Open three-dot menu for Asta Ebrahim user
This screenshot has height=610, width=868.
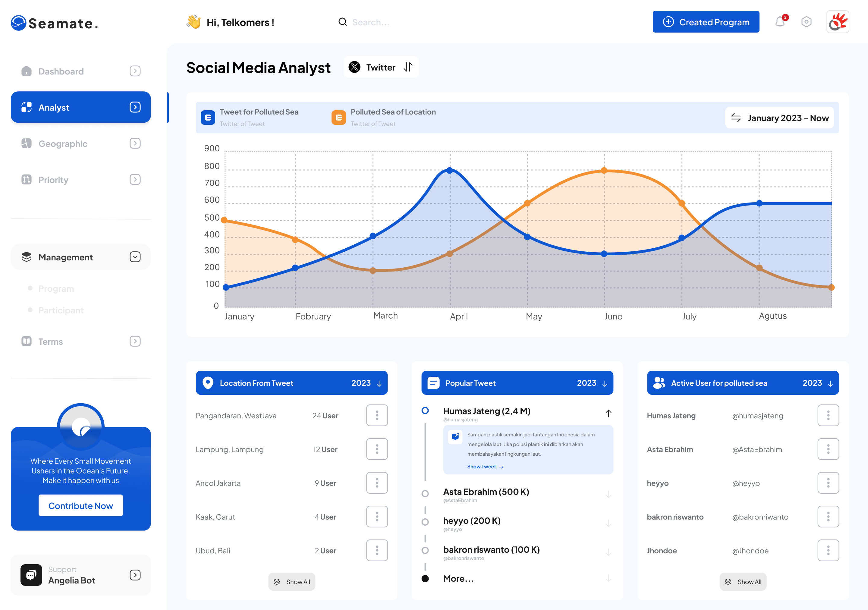tap(828, 449)
